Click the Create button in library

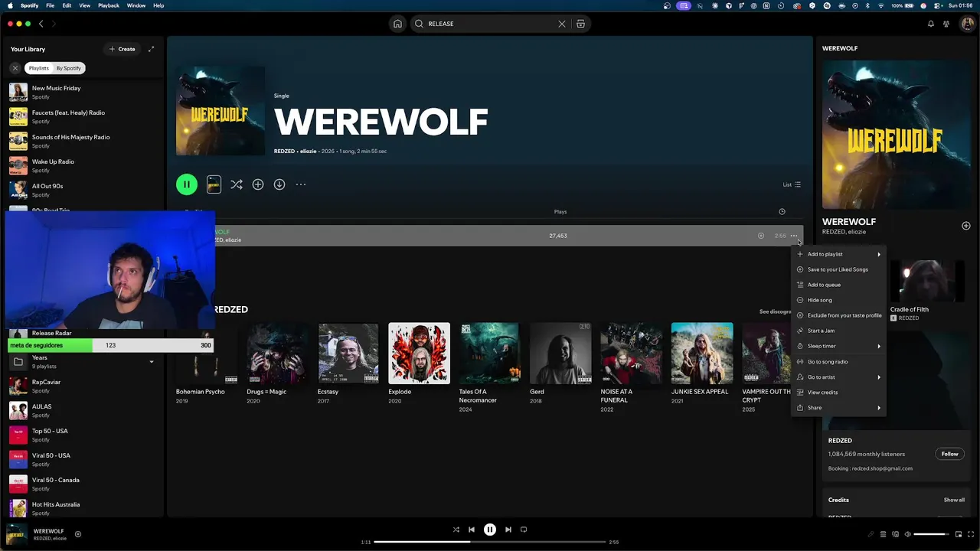[122, 49]
